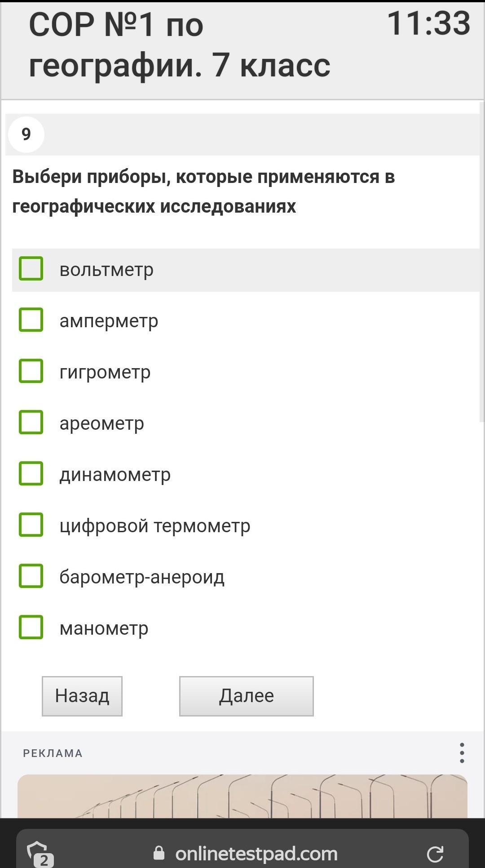Tap the question number 9 badge

[x=26, y=134]
